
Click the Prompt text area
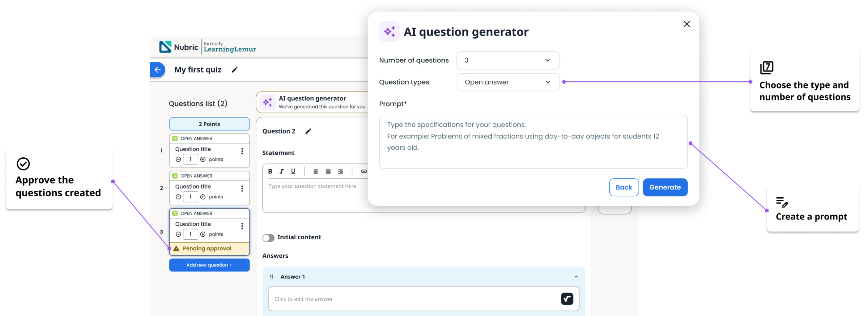533,141
